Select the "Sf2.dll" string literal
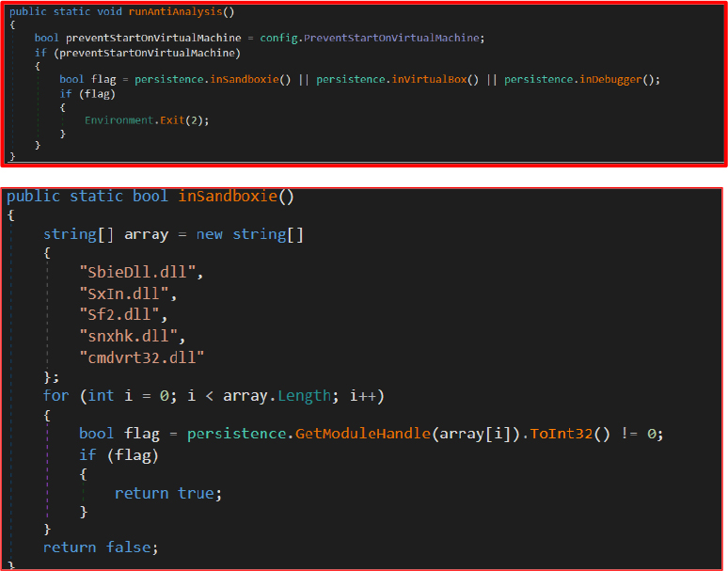 coord(119,315)
